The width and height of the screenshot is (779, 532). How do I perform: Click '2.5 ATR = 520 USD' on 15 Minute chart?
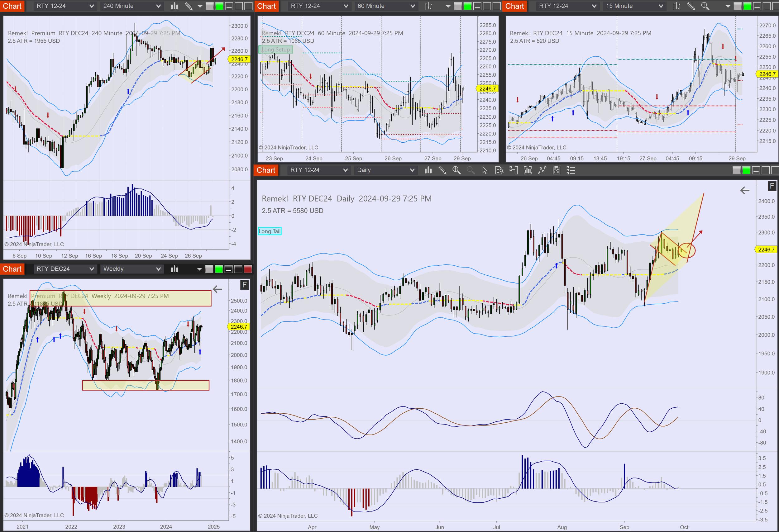(535, 41)
